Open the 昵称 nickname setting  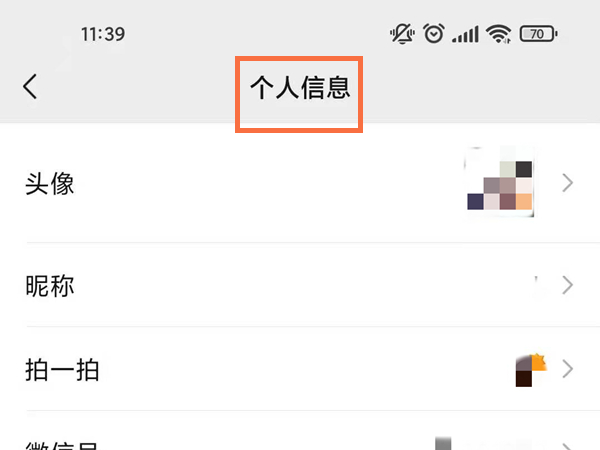300,285
